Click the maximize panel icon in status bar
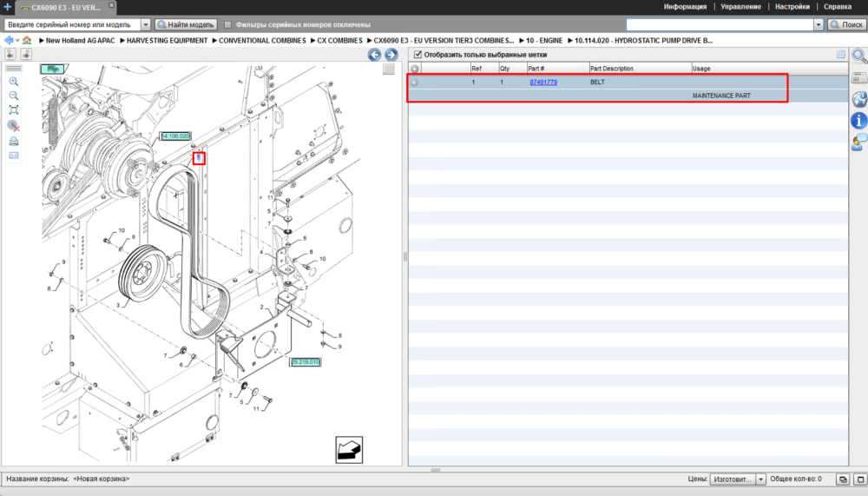The width and height of the screenshot is (868, 496). click(x=860, y=479)
